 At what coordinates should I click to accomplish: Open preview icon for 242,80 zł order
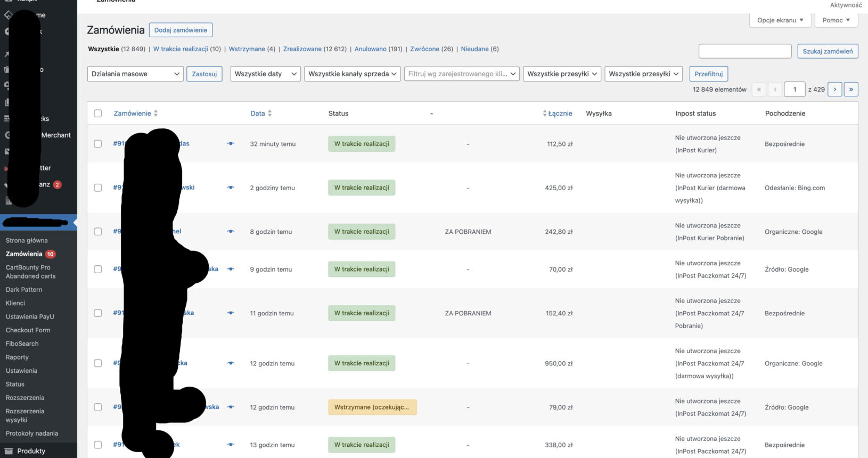click(231, 232)
